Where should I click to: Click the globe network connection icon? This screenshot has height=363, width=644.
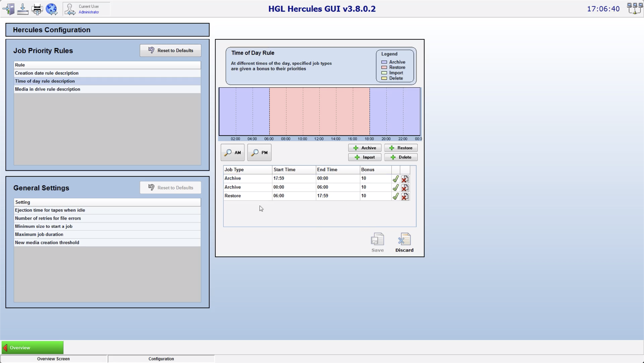click(x=52, y=9)
